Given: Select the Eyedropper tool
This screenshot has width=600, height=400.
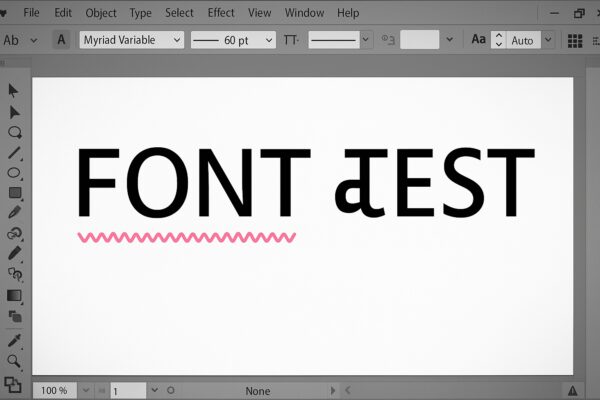Looking at the screenshot, I should pos(14,340).
